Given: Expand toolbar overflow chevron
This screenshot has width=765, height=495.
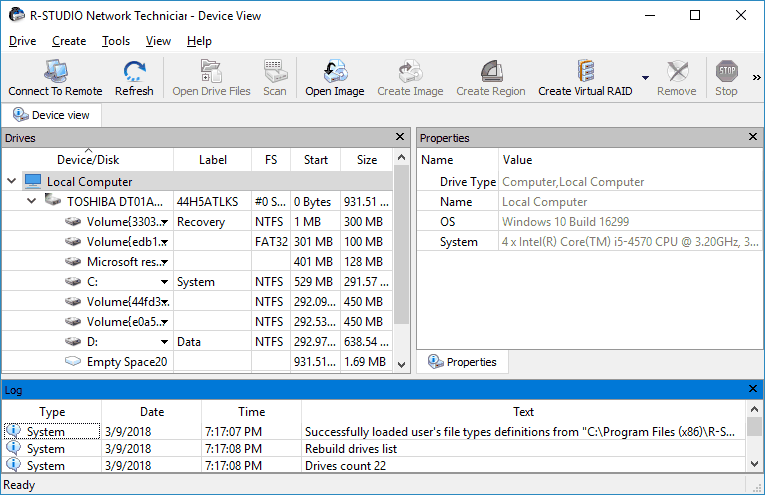Looking at the screenshot, I should pos(756,78).
